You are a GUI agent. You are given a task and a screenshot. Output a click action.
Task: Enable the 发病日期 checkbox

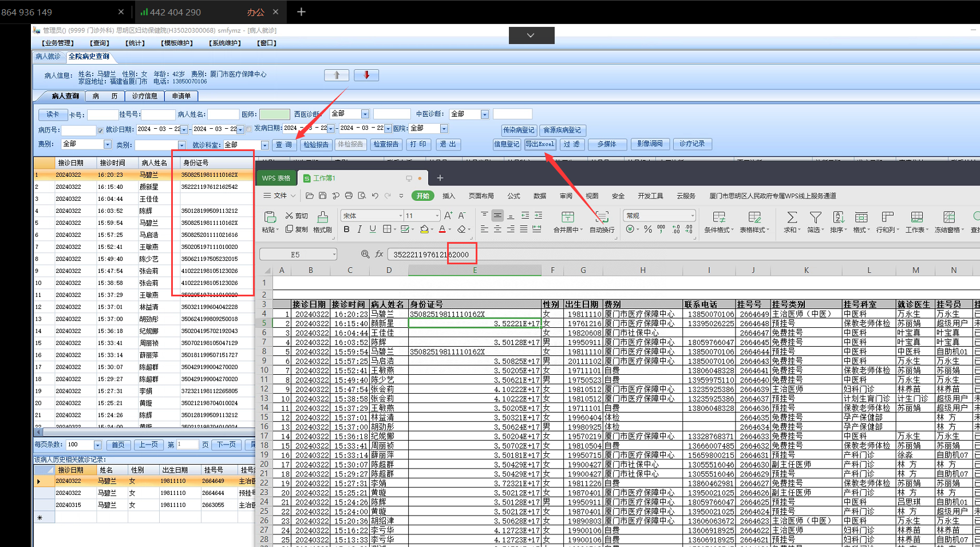pos(249,129)
